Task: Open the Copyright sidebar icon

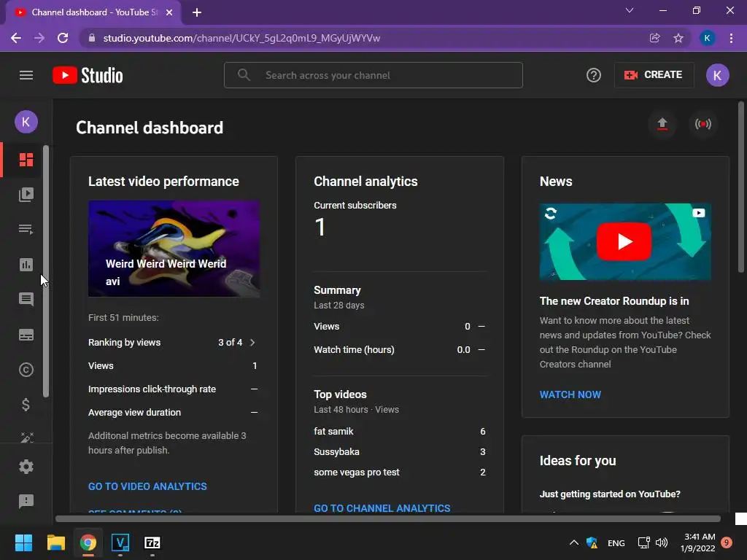Action: (x=26, y=370)
